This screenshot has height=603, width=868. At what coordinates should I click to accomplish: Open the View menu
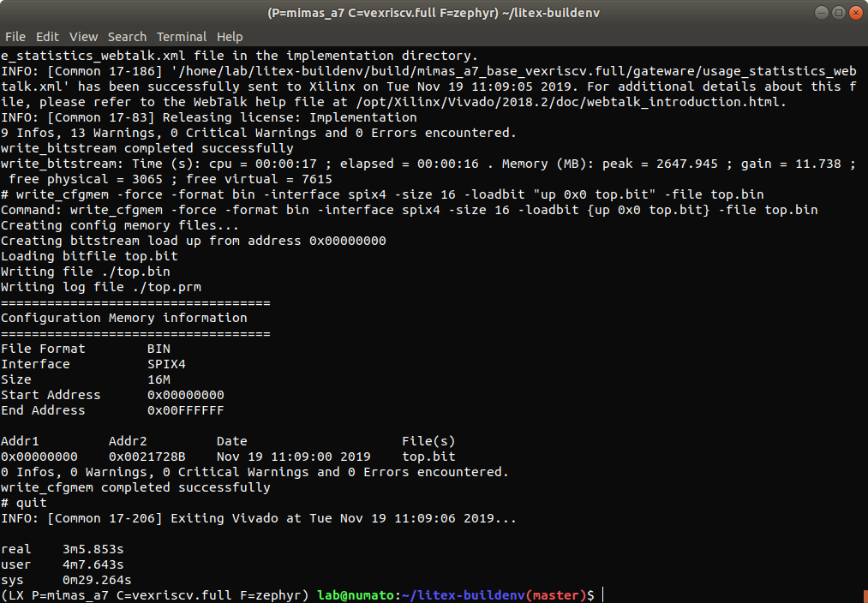[83, 37]
